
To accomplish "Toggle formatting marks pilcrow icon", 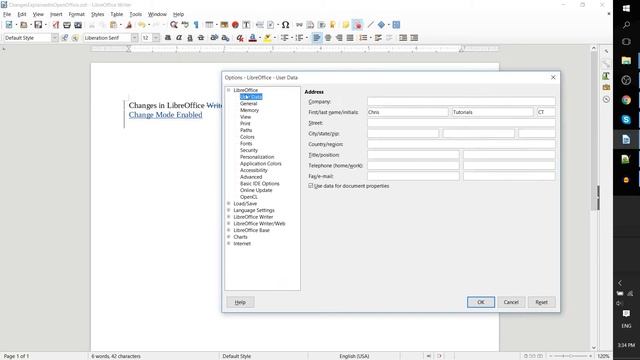I will tap(196, 25).
